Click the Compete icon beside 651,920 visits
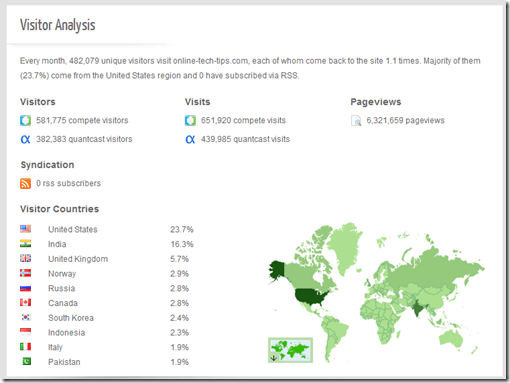 click(190, 121)
